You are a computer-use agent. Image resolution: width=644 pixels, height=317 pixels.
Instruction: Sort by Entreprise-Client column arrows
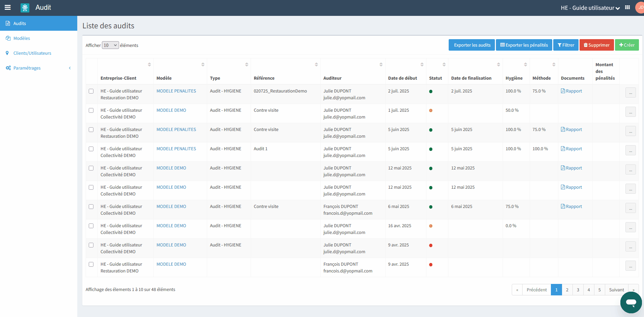[x=149, y=64]
